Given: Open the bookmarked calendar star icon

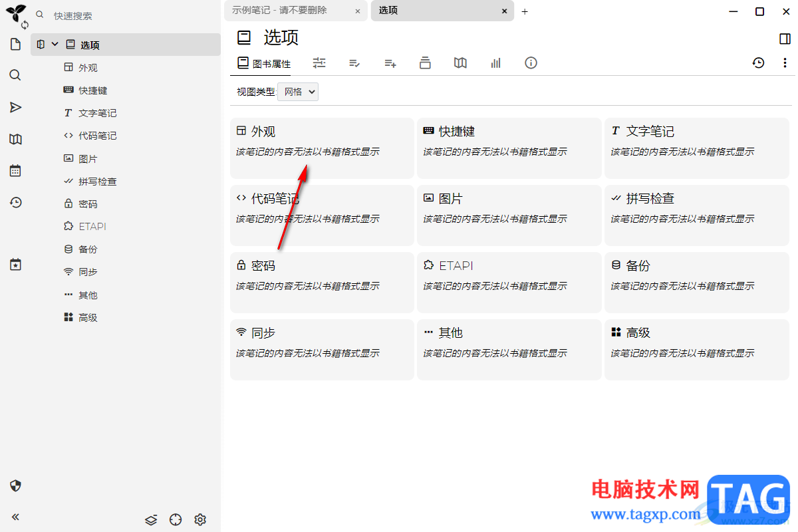Looking at the screenshot, I should (x=15, y=265).
